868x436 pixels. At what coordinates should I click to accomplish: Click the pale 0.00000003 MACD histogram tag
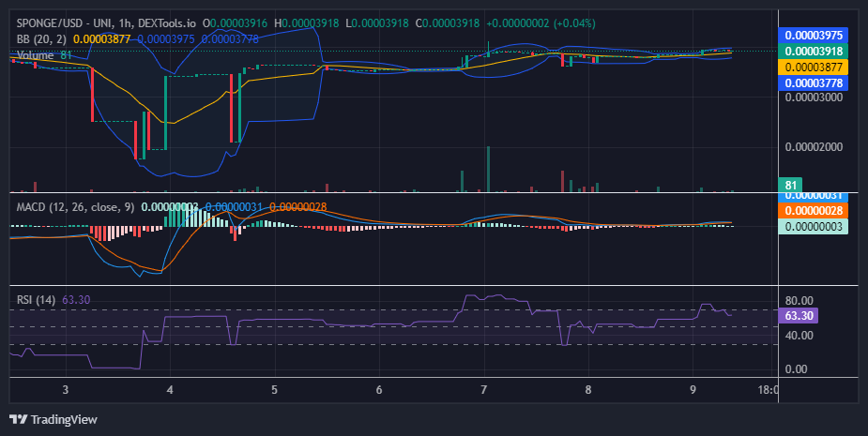[x=813, y=226]
